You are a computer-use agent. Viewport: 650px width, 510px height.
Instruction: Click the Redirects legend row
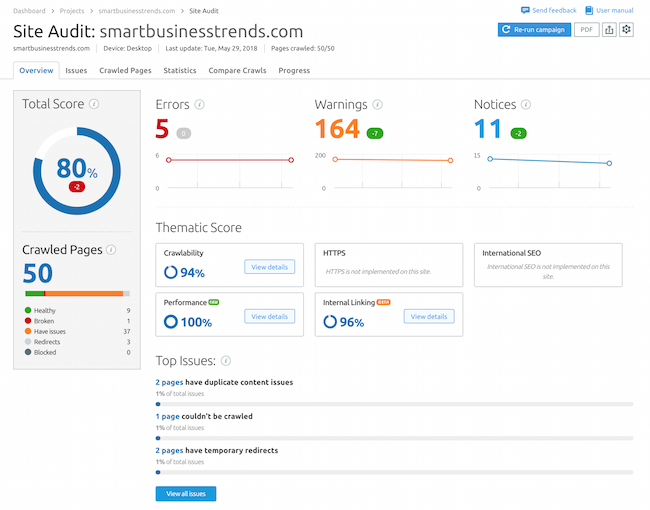pos(78,342)
